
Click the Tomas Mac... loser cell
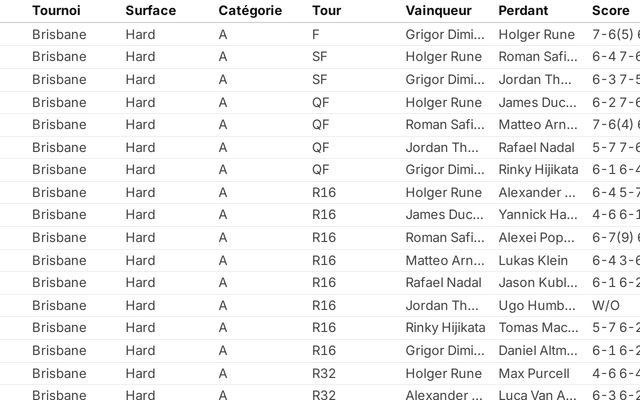point(537,328)
